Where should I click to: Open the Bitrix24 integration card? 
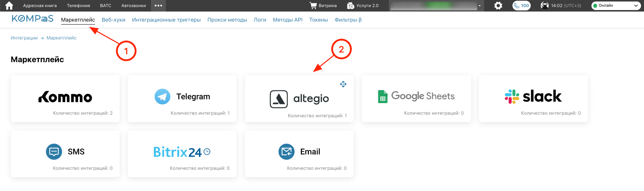pos(182,154)
